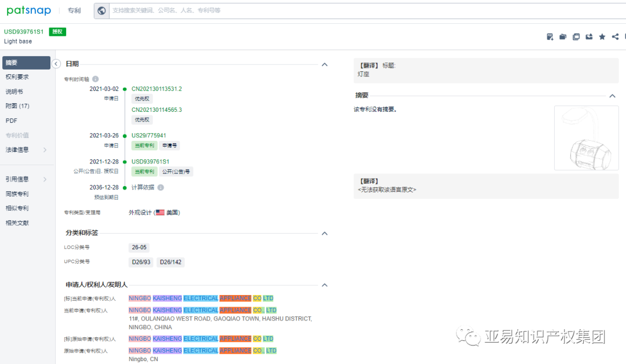Viewport: 626px width, 364px height.
Task: Open priority link CN202130113531.2
Action: [156, 89]
